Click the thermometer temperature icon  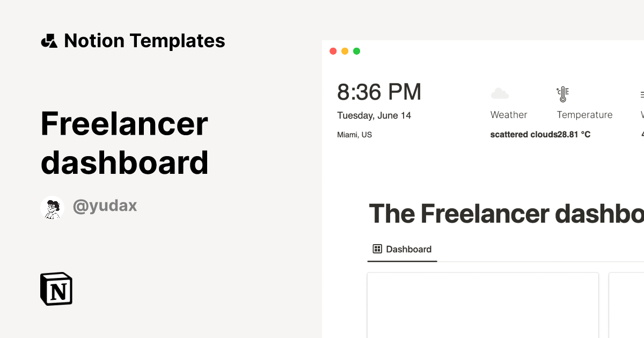[x=562, y=94]
